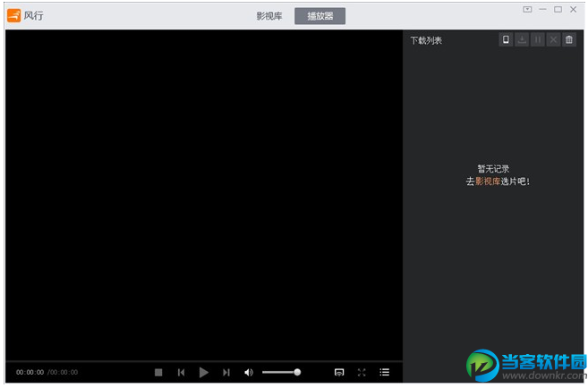Click the 下载列表 panel heading
Viewport: 588px width, 388px height.
[426, 40]
